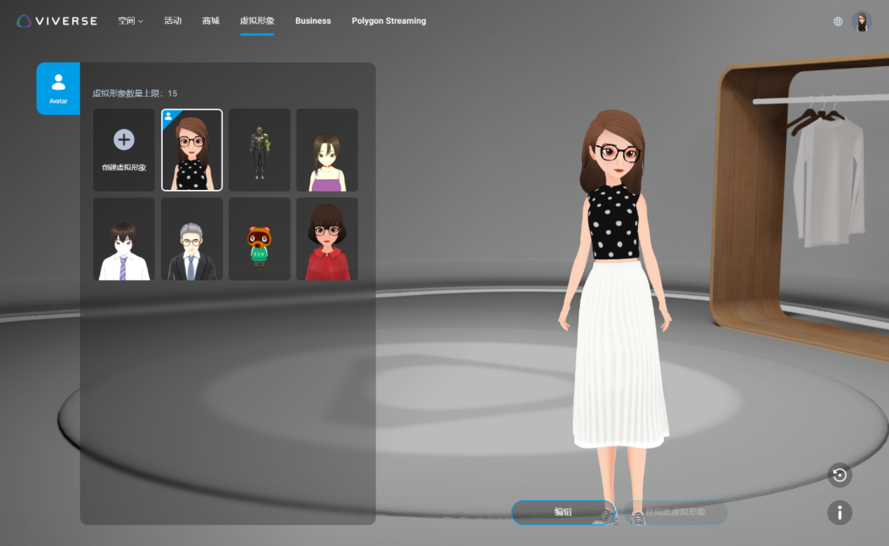Viewport: 889px width, 546px height.
Task: Click the 编辑 button
Action: click(x=563, y=512)
